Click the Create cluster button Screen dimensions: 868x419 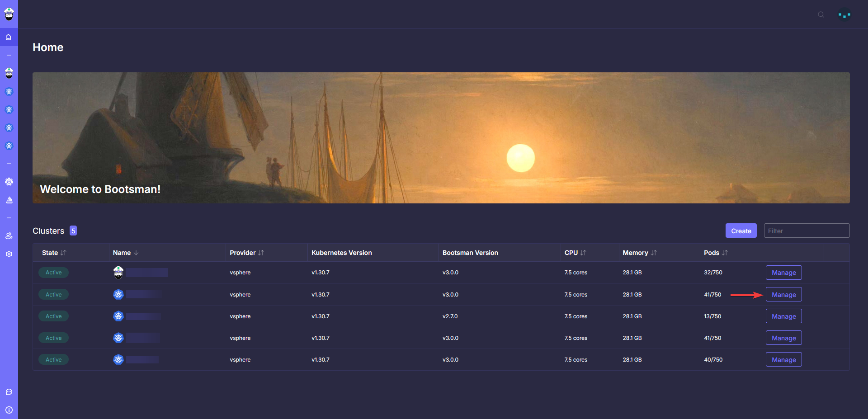(x=741, y=231)
